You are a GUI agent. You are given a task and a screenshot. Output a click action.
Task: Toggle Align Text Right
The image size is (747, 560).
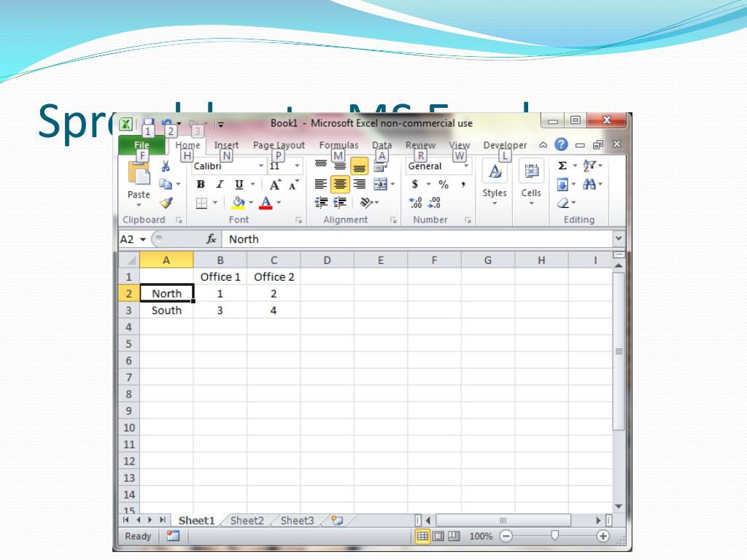pyautogui.click(x=359, y=184)
